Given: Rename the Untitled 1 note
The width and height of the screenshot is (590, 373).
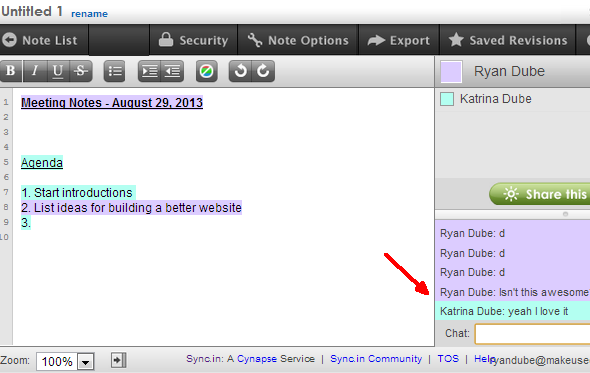Looking at the screenshot, I should (89, 14).
